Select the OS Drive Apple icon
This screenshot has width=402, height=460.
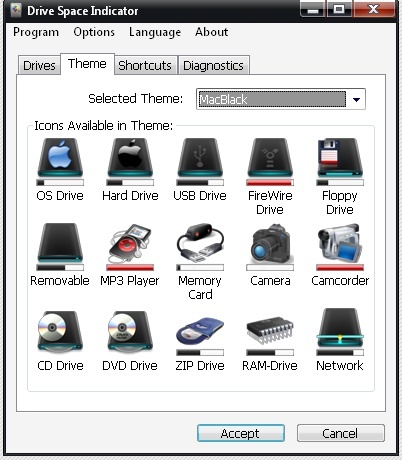(60, 157)
